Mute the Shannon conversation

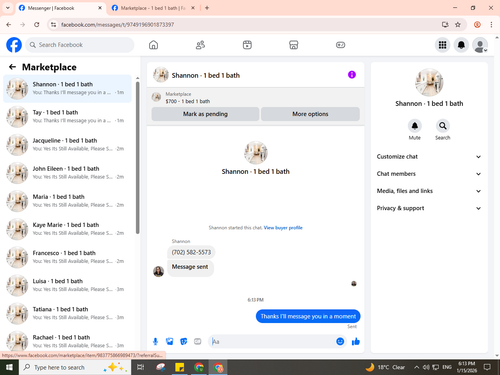pyautogui.click(x=415, y=126)
